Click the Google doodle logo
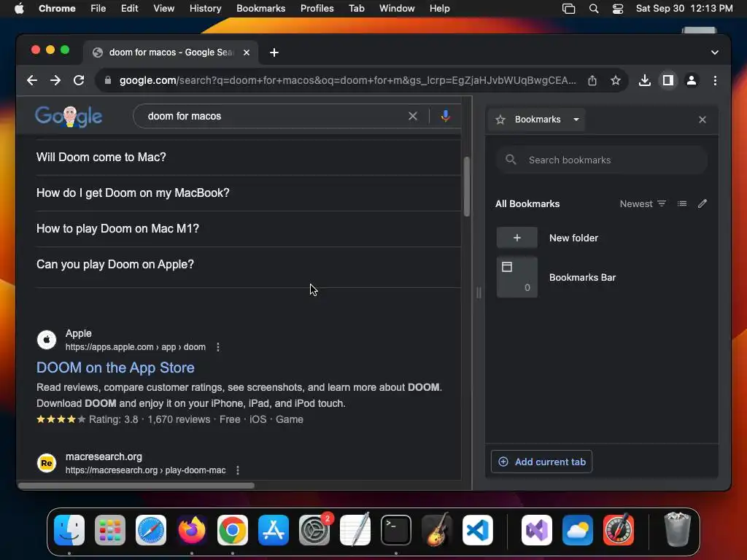The height and width of the screenshot is (560, 747). (x=69, y=116)
